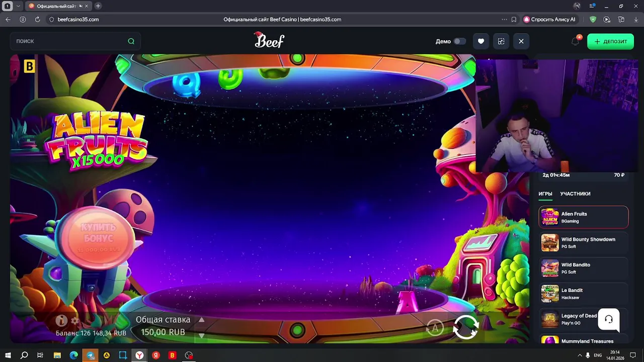Open Legacy of Dead game
The image size is (644, 362).
click(x=569, y=319)
